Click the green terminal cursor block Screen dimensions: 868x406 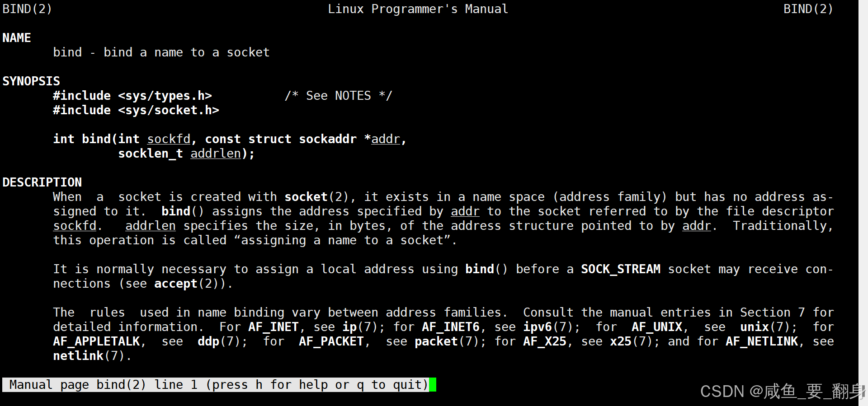tap(433, 385)
